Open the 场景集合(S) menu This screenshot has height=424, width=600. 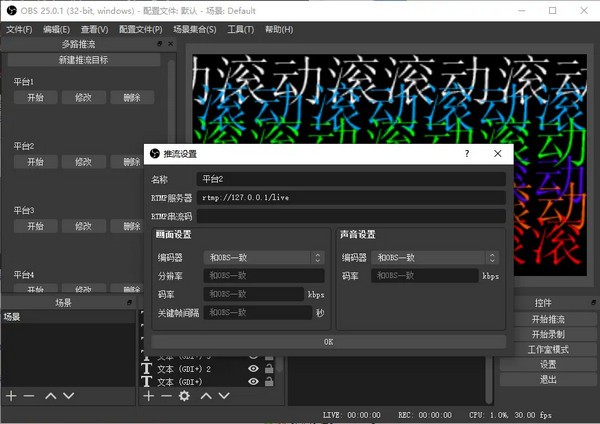click(193, 29)
